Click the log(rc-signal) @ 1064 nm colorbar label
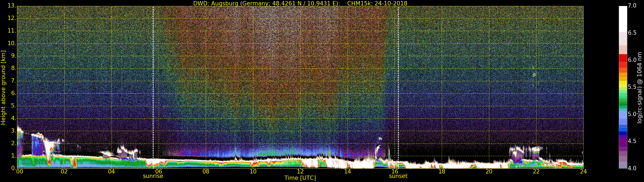Viewport: 644px width, 182px height. point(639,87)
